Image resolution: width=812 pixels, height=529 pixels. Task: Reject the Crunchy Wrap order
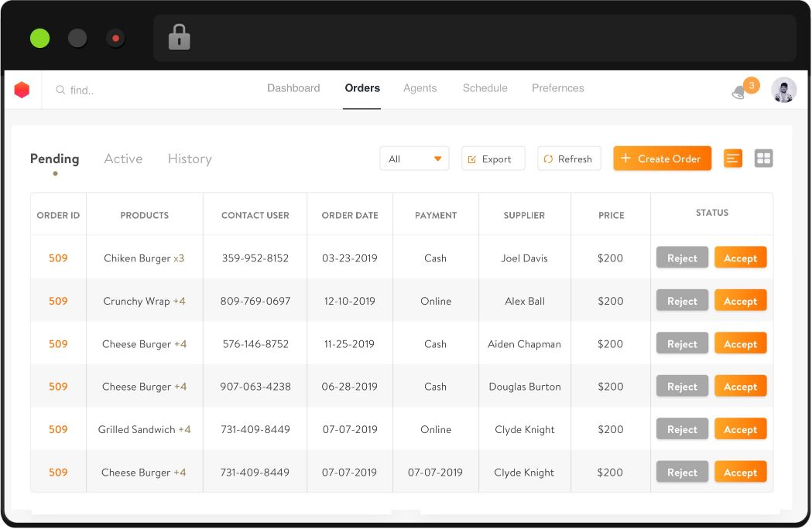(x=682, y=301)
